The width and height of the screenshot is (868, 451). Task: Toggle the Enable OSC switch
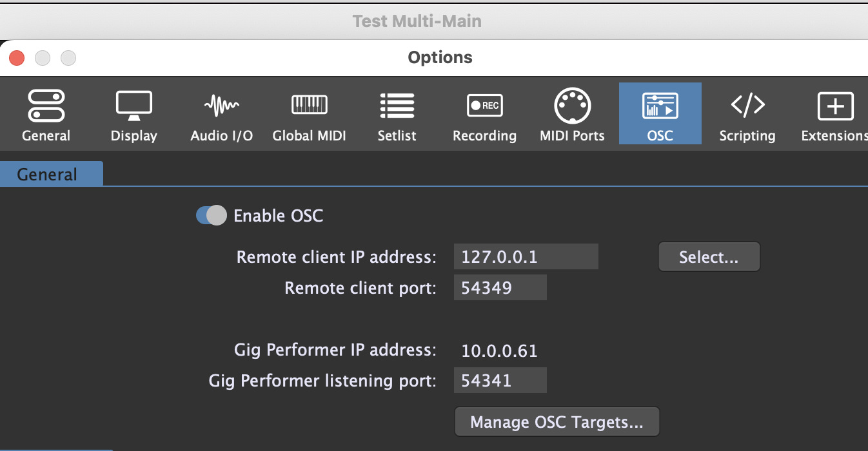(x=212, y=216)
